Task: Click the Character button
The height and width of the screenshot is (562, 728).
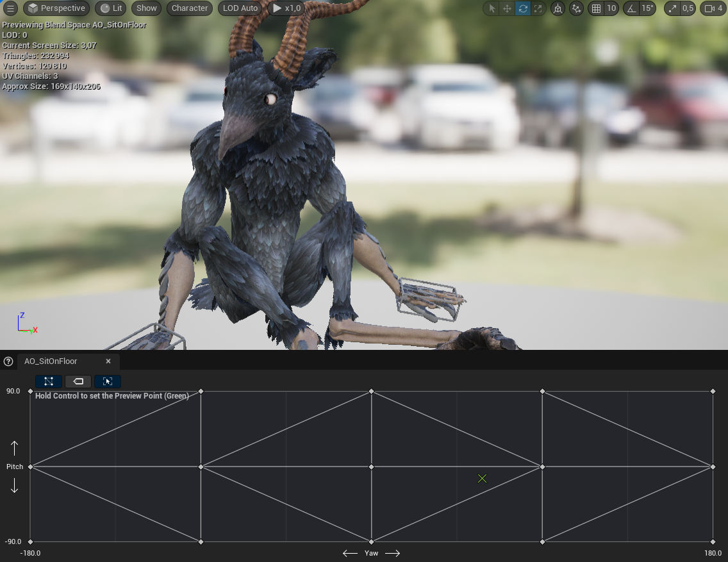Action: pos(190,8)
